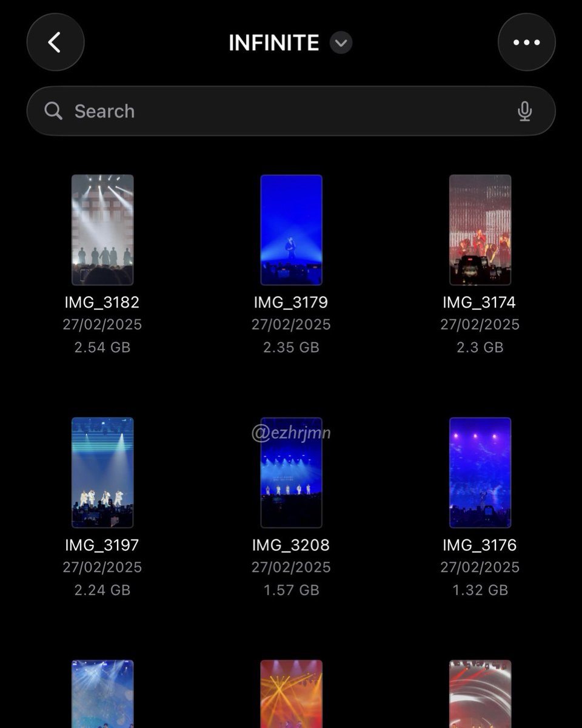Tap the date under IMG_3197
This screenshot has width=582, height=728.
coord(102,567)
